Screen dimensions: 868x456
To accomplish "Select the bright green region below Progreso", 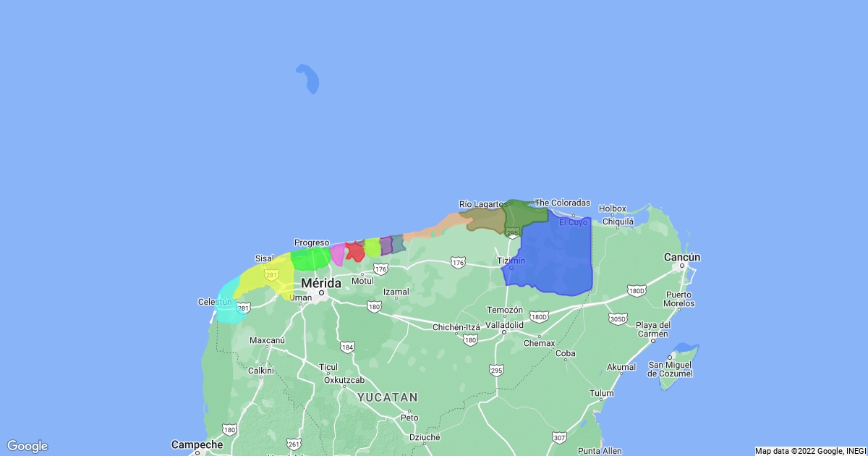I will coord(311,258).
